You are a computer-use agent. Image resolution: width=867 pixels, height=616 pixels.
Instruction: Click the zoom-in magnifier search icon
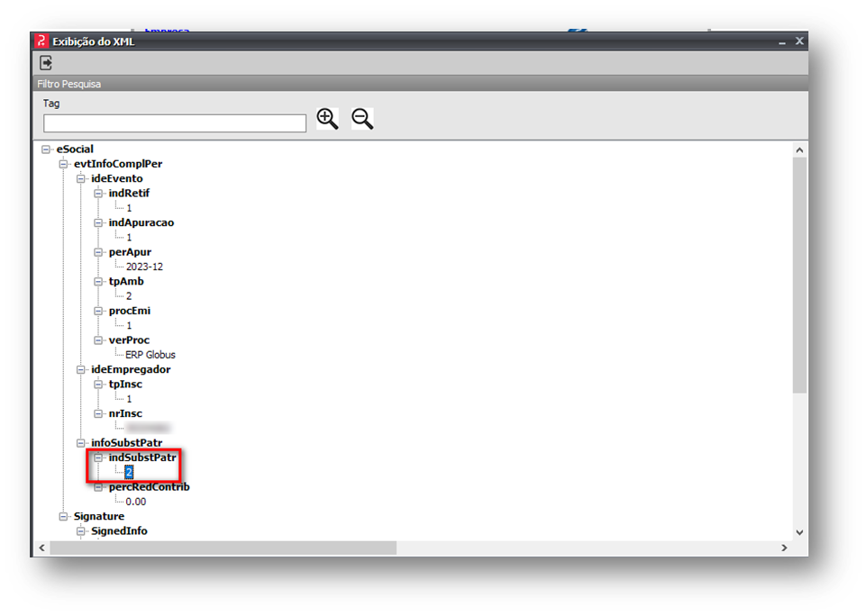point(327,119)
